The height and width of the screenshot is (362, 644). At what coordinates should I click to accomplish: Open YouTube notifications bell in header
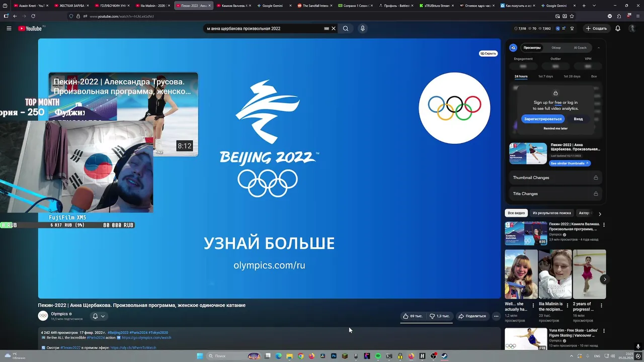(618, 29)
